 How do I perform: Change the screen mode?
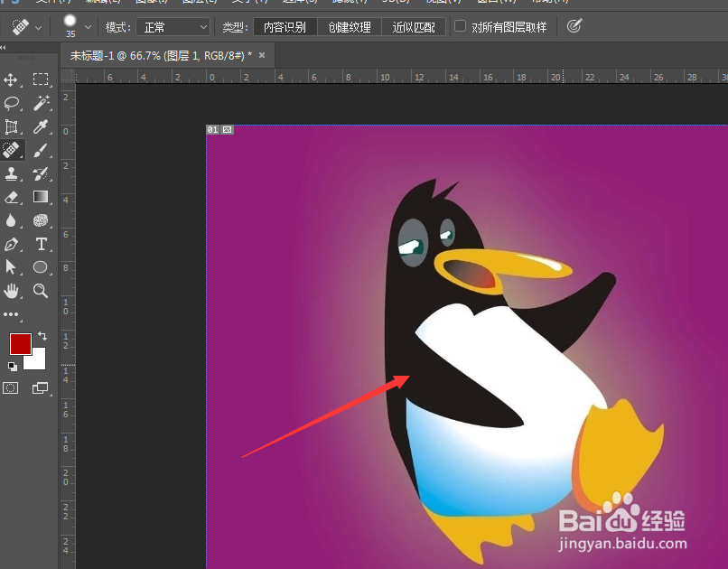[x=41, y=388]
